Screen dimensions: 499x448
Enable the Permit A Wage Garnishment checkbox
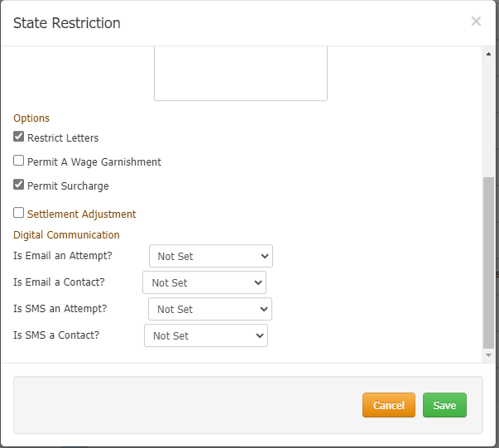tap(19, 161)
